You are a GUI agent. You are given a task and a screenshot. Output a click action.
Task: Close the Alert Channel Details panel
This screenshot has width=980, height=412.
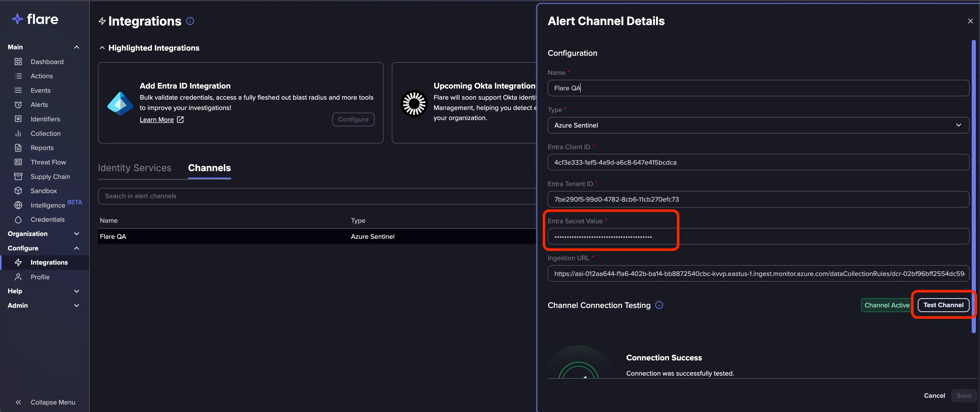[970, 21]
